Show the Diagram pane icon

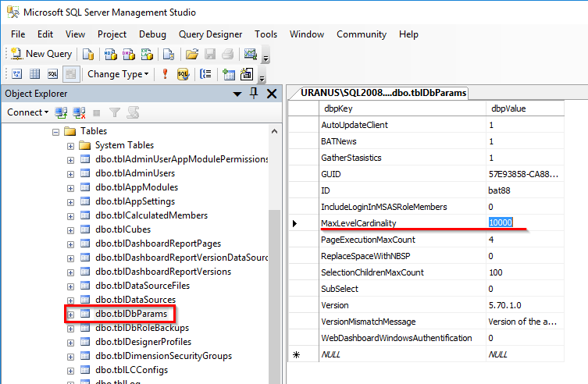(x=17, y=74)
